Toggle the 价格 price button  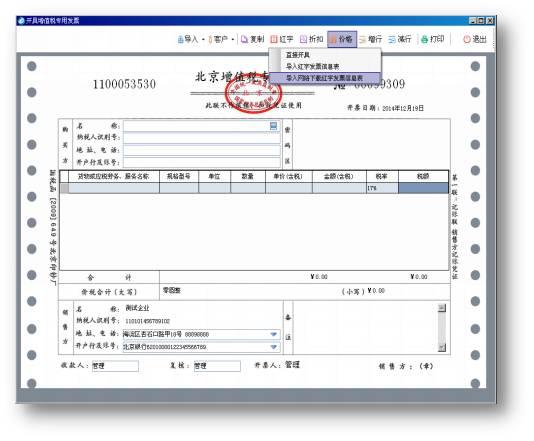pyautogui.click(x=342, y=39)
